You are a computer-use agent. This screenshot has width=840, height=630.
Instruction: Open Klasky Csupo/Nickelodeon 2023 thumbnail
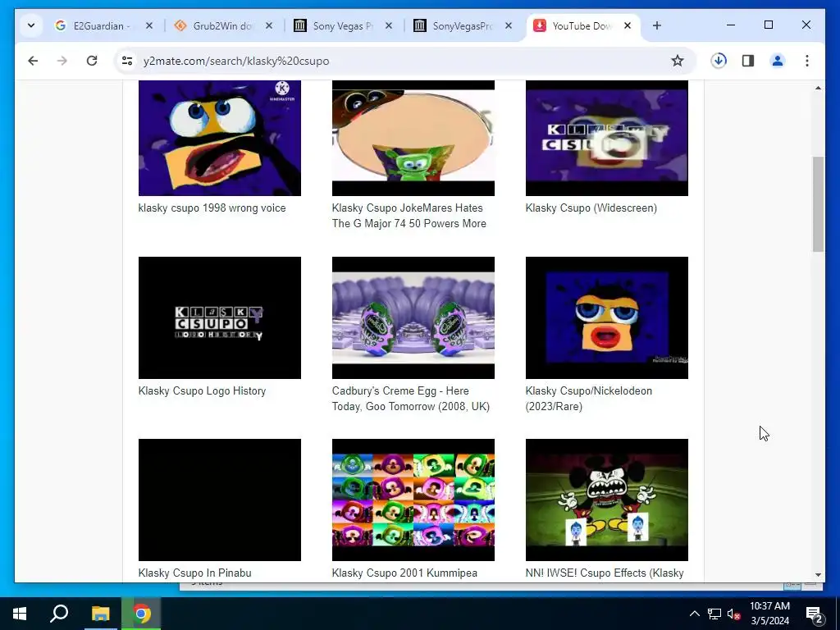[x=607, y=317]
